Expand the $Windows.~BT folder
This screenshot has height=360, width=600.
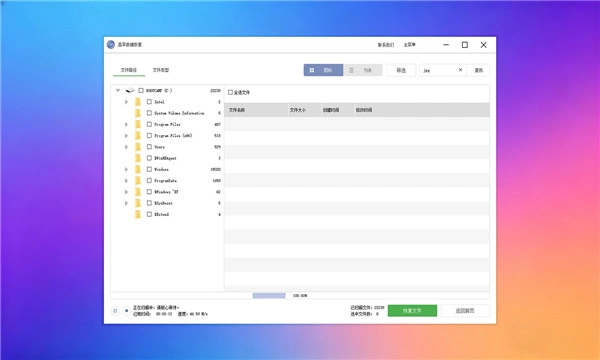click(x=126, y=192)
